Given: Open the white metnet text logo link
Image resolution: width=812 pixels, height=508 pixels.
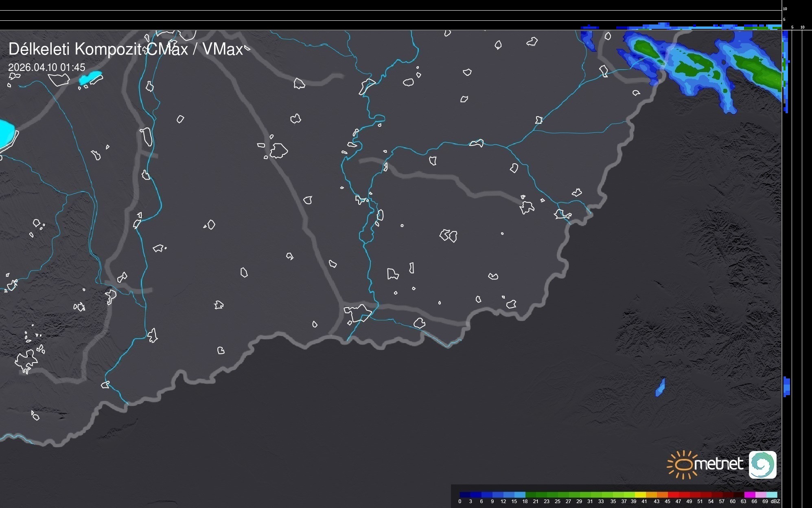Looking at the screenshot, I should tap(718, 464).
